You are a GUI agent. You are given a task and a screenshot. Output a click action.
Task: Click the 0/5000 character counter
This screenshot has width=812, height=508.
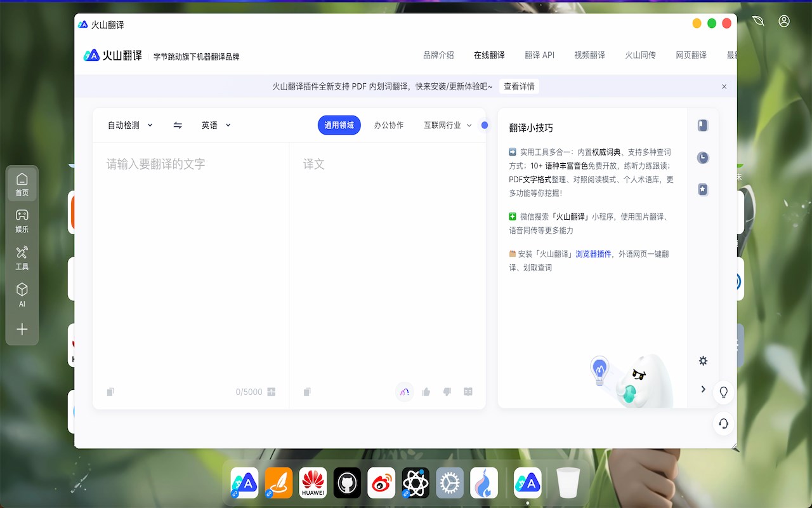point(249,392)
